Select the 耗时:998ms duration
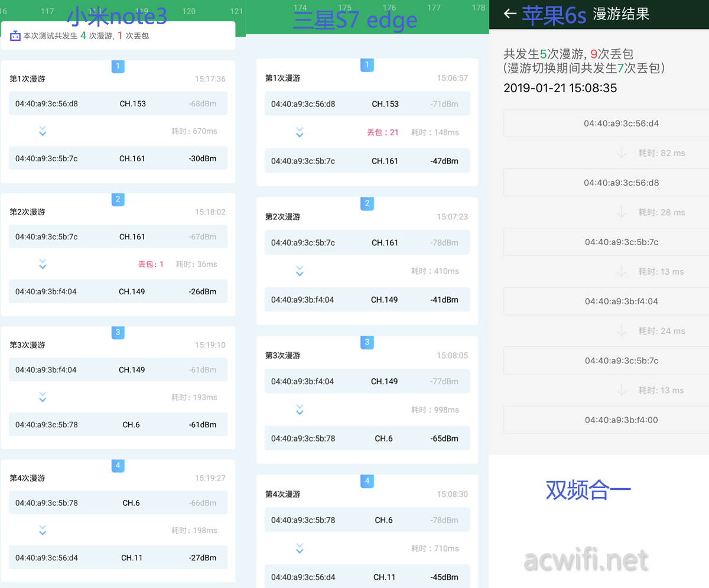The height and width of the screenshot is (588, 709). [x=435, y=410]
